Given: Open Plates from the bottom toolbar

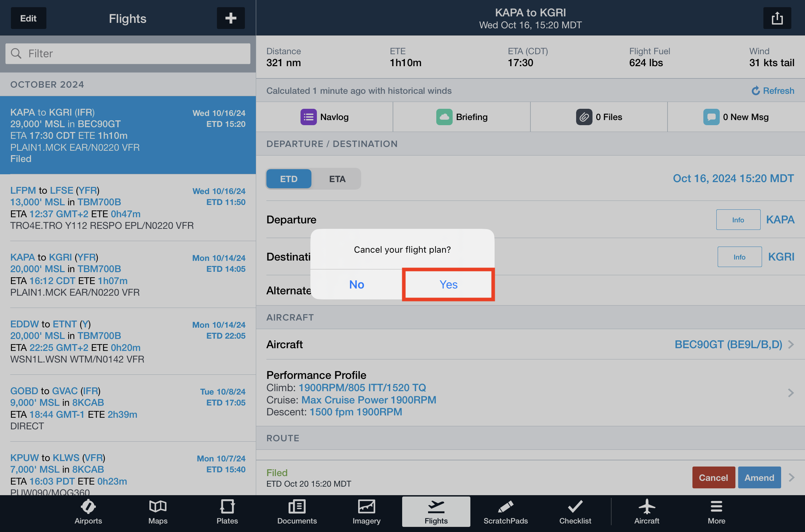Looking at the screenshot, I should pyautogui.click(x=227, y=512).
